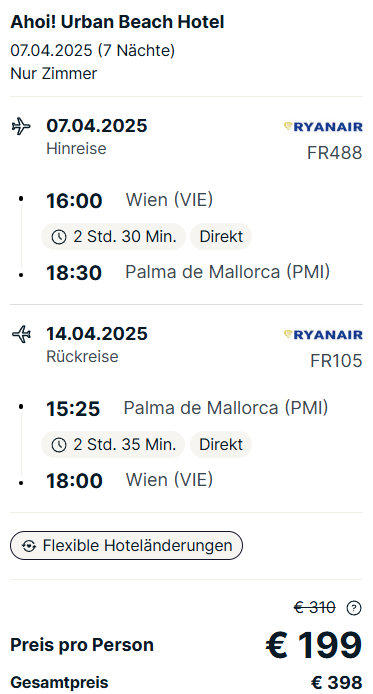
Task: Click the clock icon beside 2 Std. 35 Min.
Action: point(59,445)
